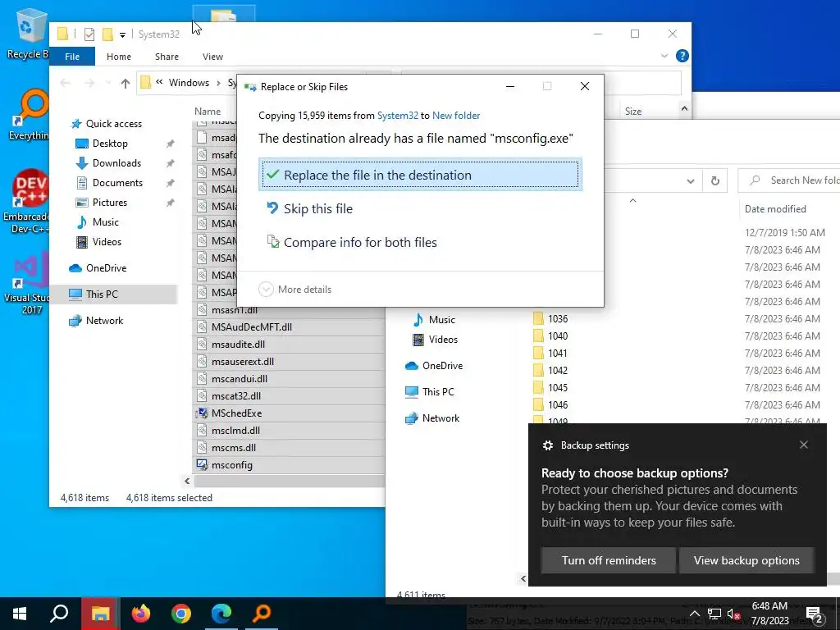The height and width of the screenshot is (630, 840).
Task: Open the notification center icon
Action: (815, 614)
